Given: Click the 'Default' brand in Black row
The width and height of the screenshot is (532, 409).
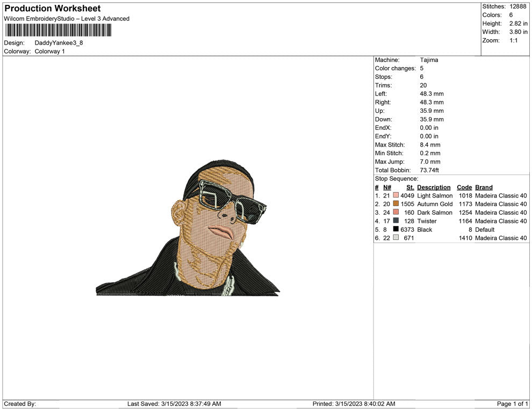Looking at the screenshot, I should click(485, 229).
